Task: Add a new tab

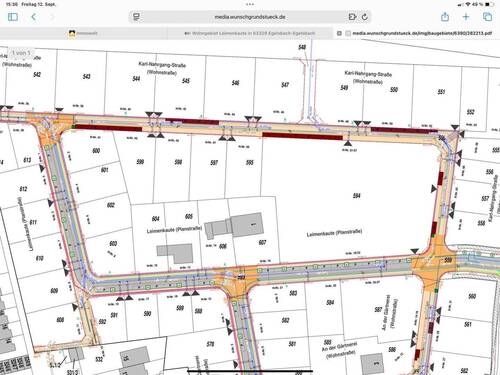Action: point(466,17)
